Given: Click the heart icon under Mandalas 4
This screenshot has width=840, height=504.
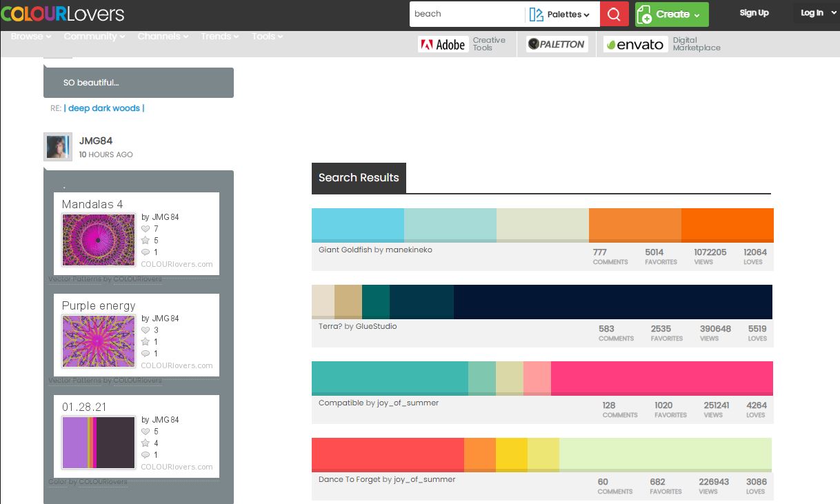Looking at the screenshot, I should coord(146,229).
